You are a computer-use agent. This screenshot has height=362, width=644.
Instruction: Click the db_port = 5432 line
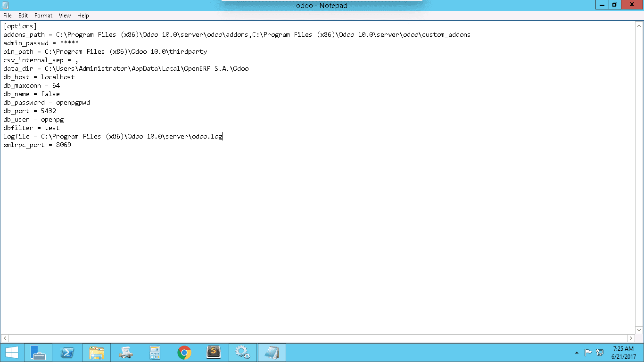pyautogui.click(x=30, y=111)
